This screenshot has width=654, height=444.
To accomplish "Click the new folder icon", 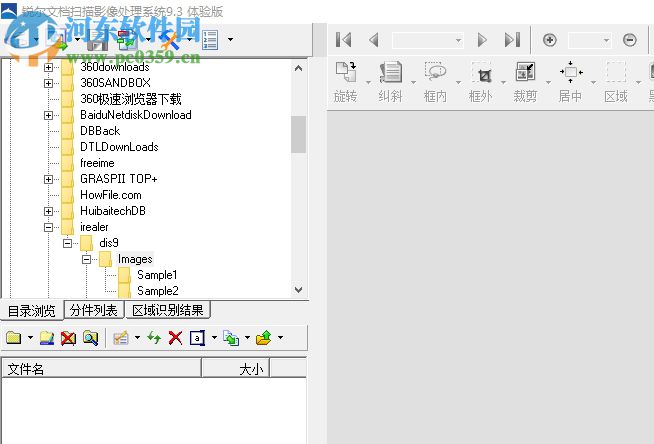I will click(14, 338).
